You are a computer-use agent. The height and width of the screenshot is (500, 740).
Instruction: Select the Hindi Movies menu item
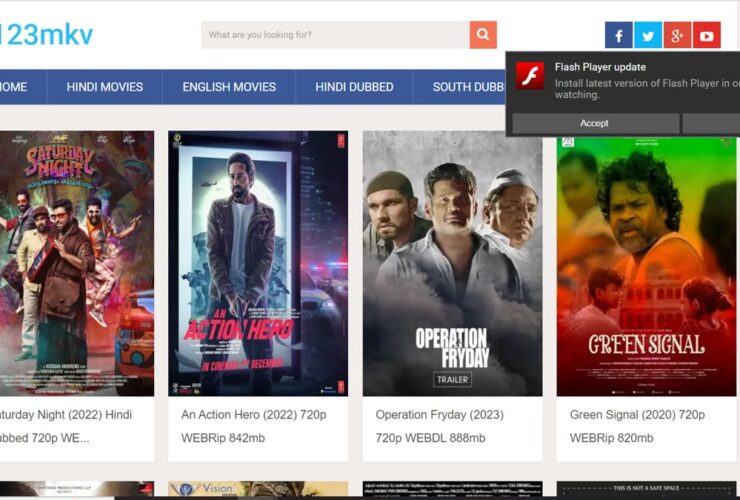pos(105,87)
